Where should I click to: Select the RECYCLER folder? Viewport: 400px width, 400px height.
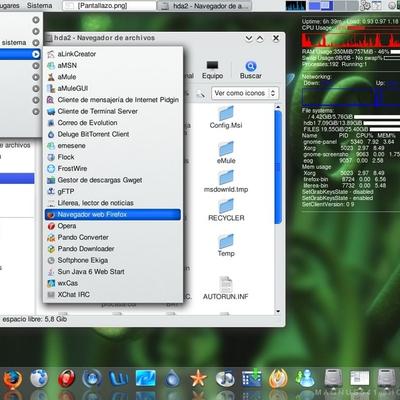[226, 210]
